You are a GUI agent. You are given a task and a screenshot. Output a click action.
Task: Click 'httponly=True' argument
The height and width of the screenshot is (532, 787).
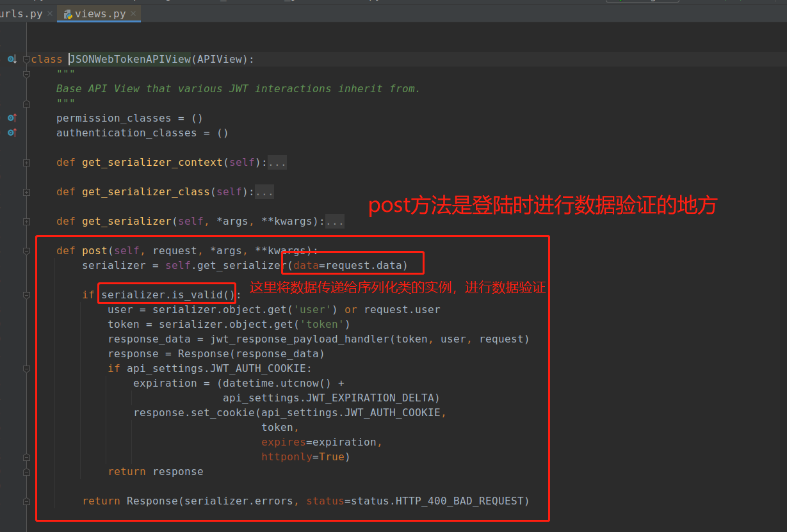pos(303,457)
